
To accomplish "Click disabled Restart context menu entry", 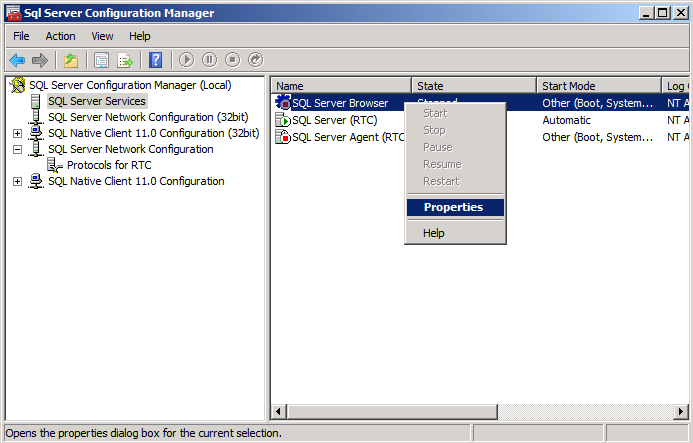I will [455, 181].
